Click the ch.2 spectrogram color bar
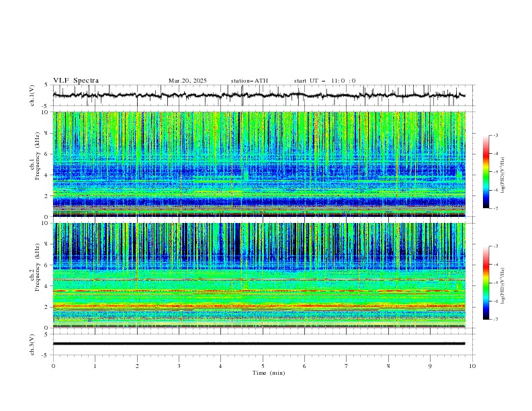532x411 pixels. (486, 283)
